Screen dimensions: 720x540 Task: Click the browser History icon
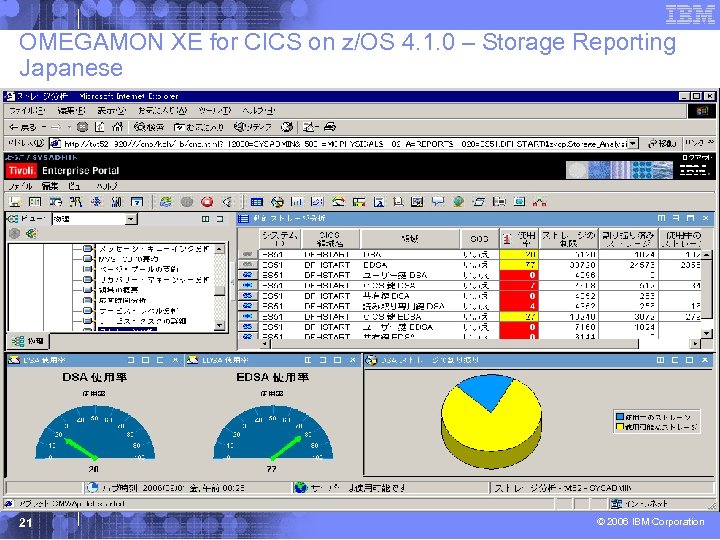coord(287,127)
